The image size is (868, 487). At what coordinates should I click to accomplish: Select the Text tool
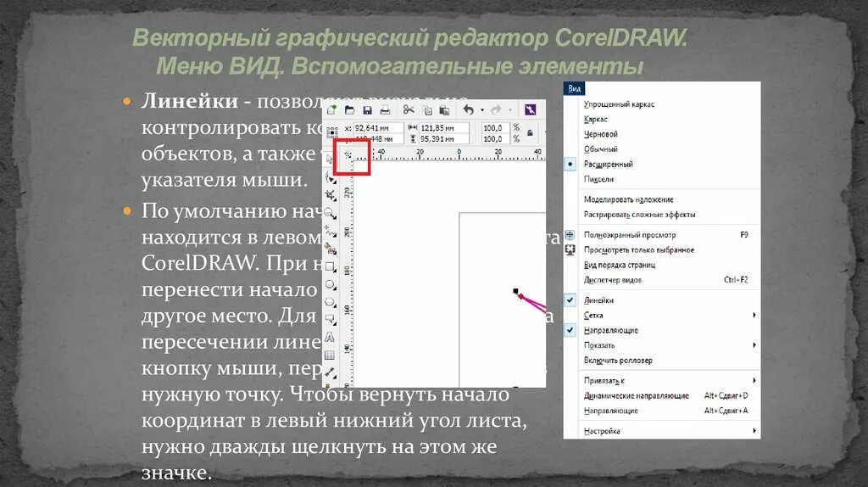pyautogui.click(x=330, y=338)
